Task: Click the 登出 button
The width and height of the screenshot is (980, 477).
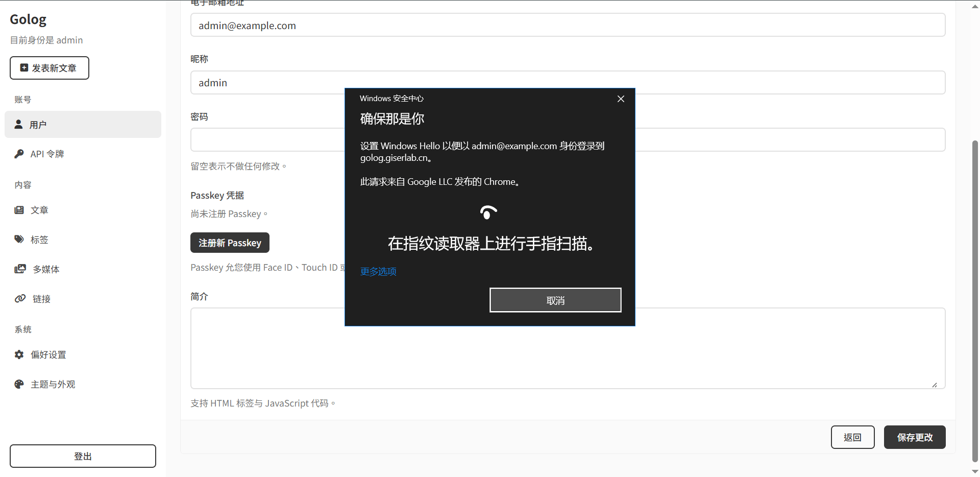Action: point(83,456)
